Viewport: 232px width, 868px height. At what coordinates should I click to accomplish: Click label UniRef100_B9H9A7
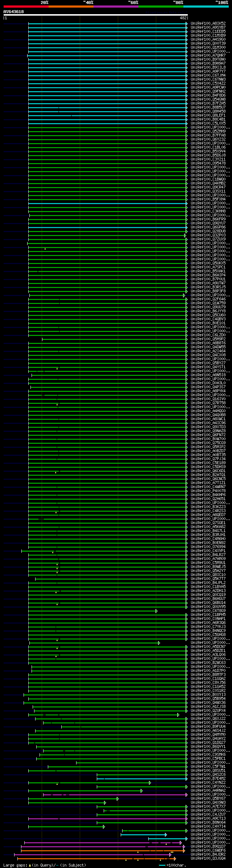pyautogui.click(x=208, y=64)
